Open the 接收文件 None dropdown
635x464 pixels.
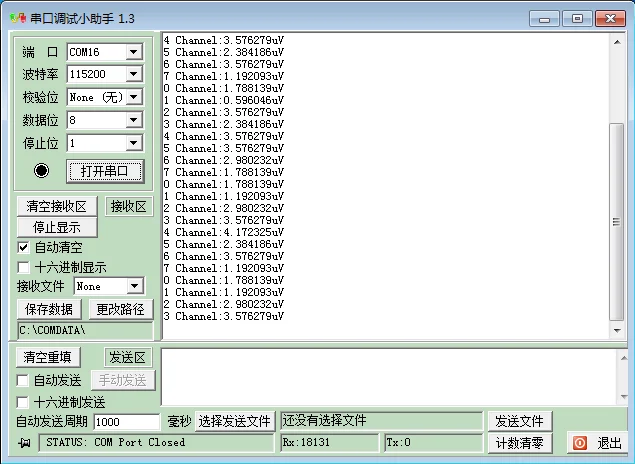pos(134,286)
